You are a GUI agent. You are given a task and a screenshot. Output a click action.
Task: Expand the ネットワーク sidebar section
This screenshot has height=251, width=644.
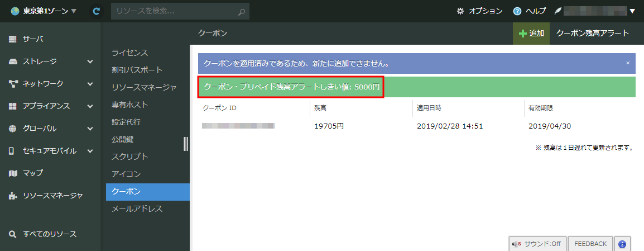50,84
